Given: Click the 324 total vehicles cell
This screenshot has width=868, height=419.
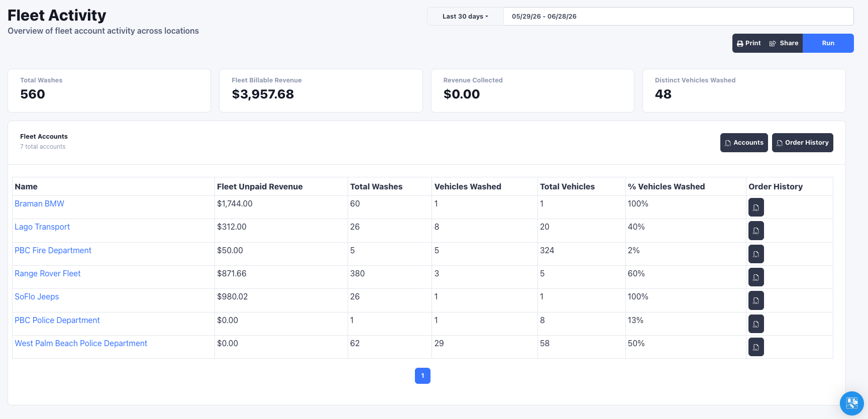Looking at the screenshot, I should 581,254.
